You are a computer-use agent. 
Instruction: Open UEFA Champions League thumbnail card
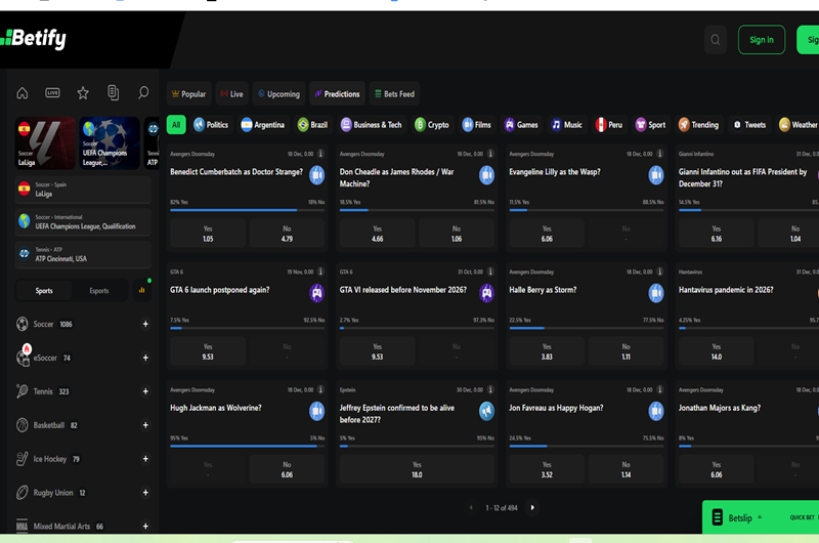[109, 143]
